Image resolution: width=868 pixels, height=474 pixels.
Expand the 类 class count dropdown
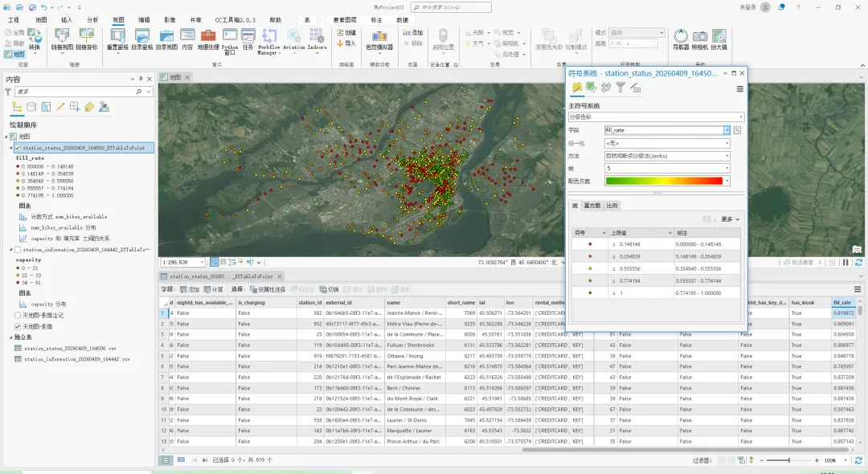click(726, 168)
